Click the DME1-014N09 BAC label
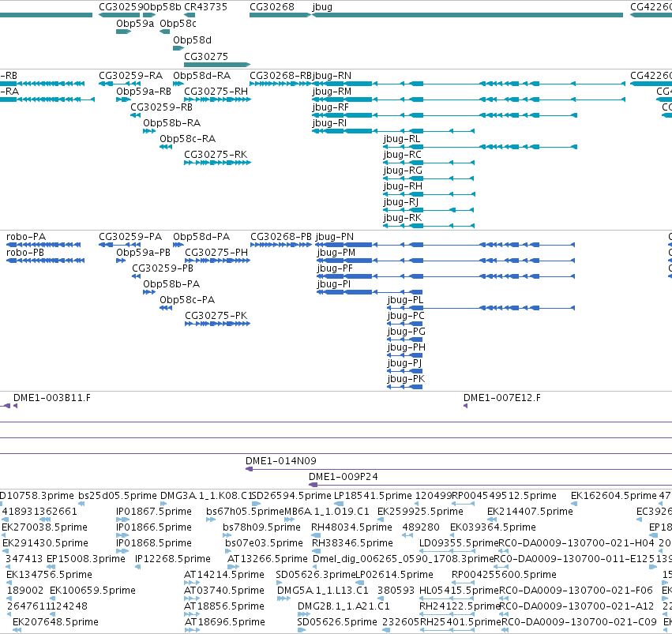The width and height of the screenshot is (672, 634). 280,461
